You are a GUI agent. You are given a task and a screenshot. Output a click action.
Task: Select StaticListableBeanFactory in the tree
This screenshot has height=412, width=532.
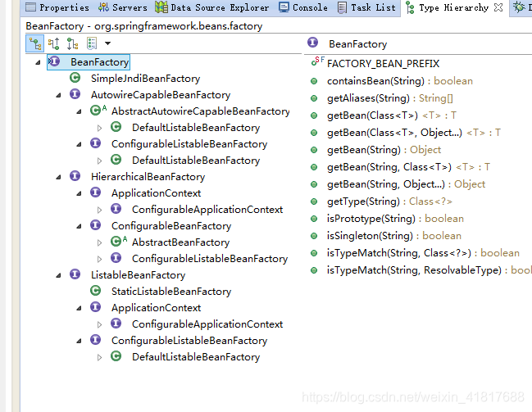[x=171, y=292]
